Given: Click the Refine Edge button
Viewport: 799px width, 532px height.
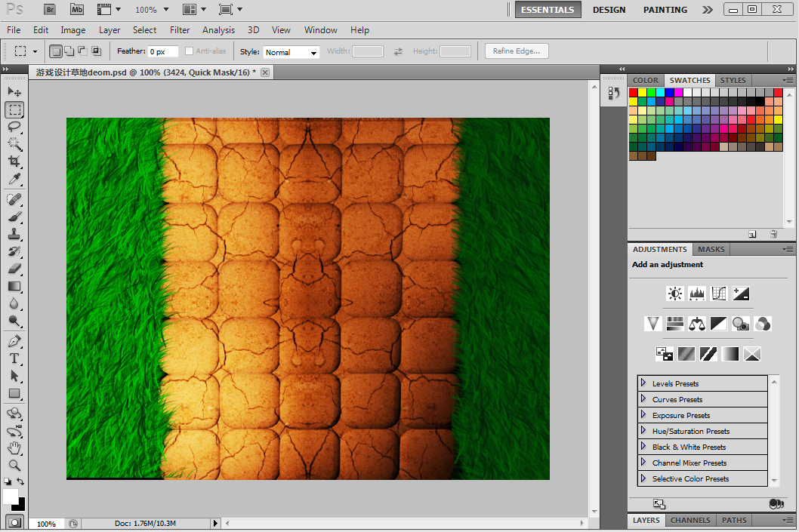Looking at the screenshot, I should (517, 51).
